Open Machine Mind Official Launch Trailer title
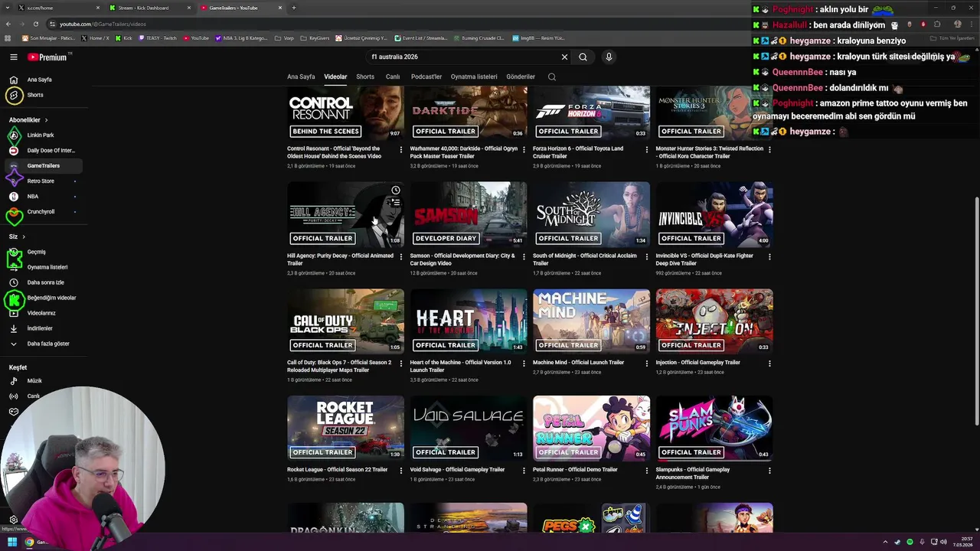 [x=578, y=362]
